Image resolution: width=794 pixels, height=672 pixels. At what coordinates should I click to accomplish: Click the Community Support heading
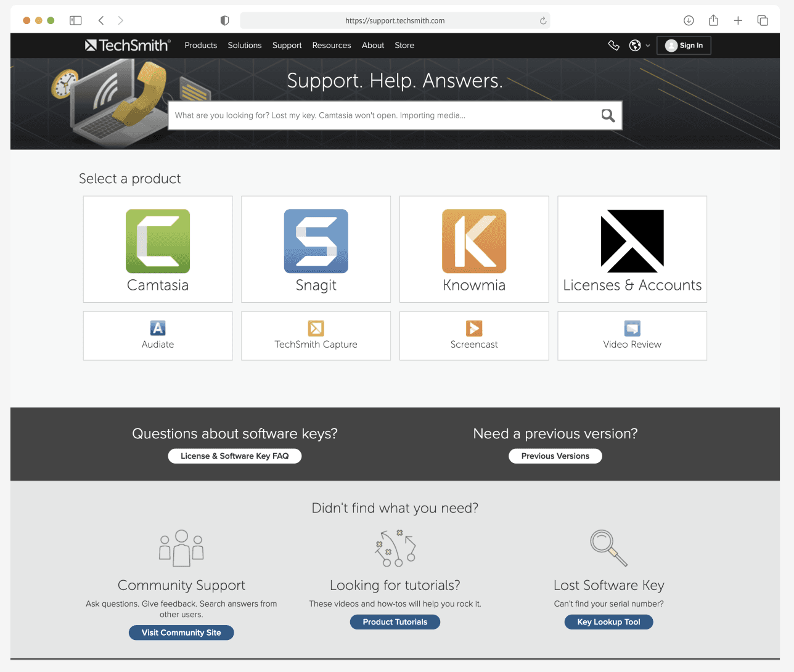coord(181,585)
